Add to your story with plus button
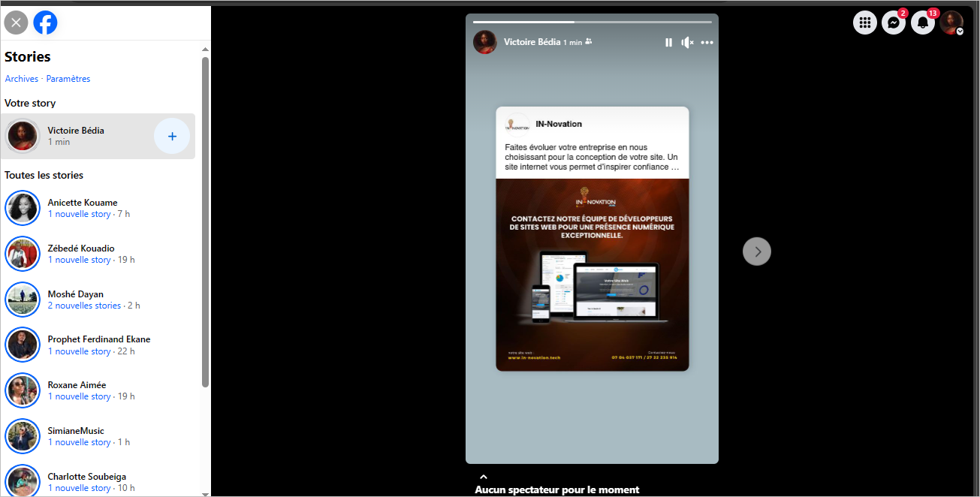Screen dimensions: 980x497 coord(172,137)
